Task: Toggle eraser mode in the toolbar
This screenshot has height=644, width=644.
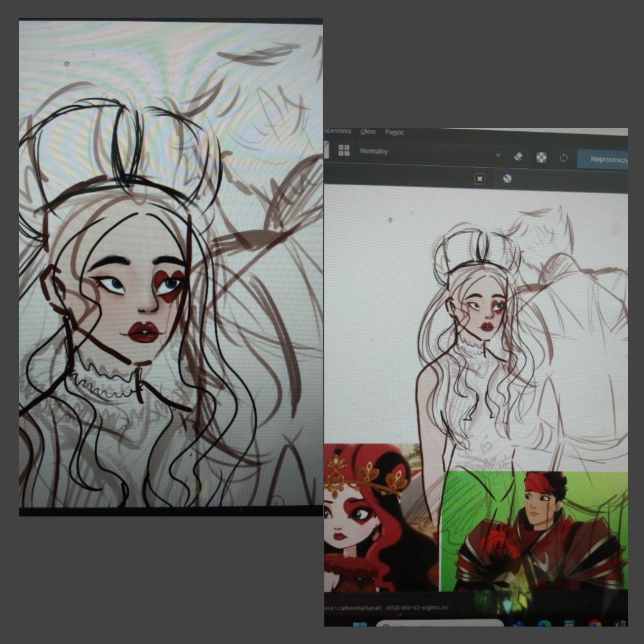Action: 518,156
